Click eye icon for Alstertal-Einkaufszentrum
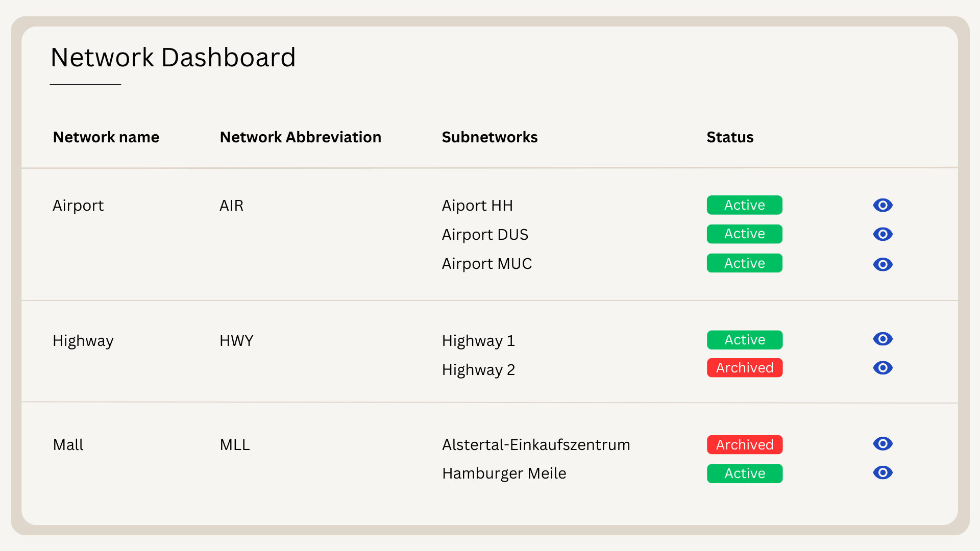Viewport: 980px width, 551px height. pos(883,443)
